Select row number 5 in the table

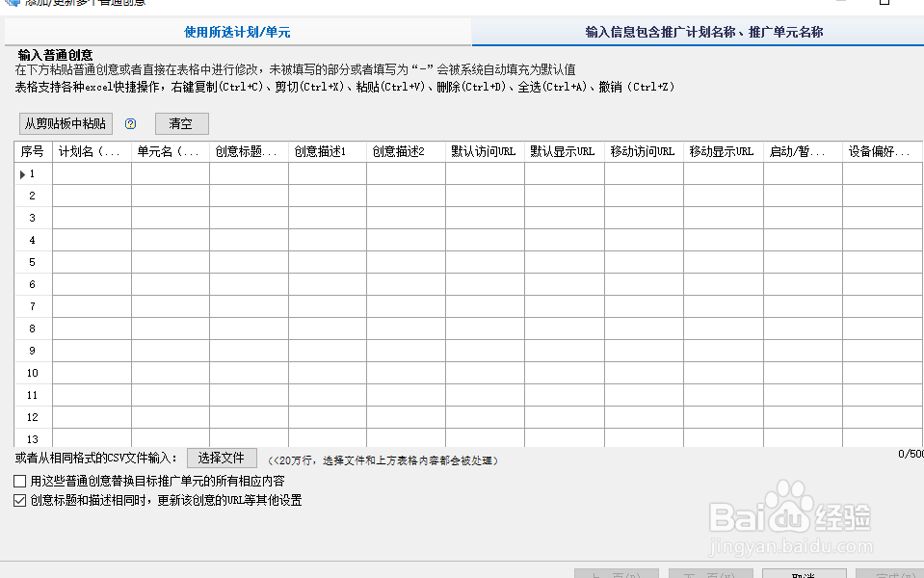tap(31, 262)
